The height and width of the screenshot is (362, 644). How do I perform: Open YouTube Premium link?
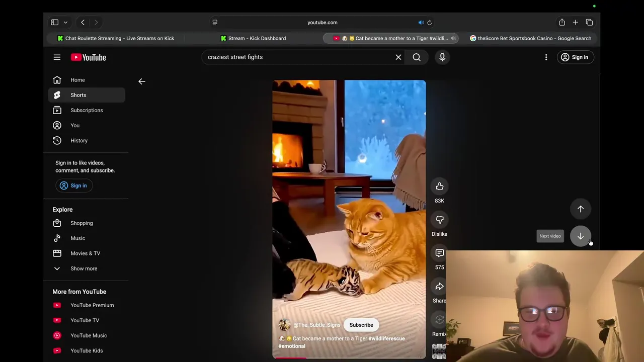tap(87, 305)
